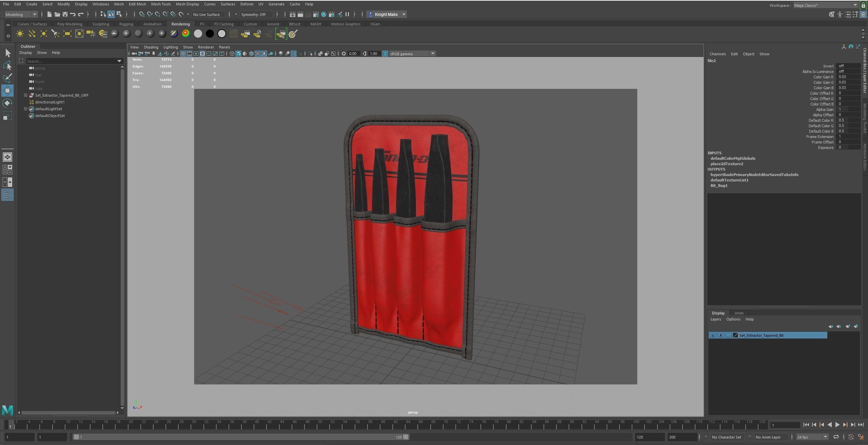The width and height of the screenshot is (868, 445).
Task: Toggle P playback of Set_Extractor_Tapered_Bit layer
Action: (721, 335)
